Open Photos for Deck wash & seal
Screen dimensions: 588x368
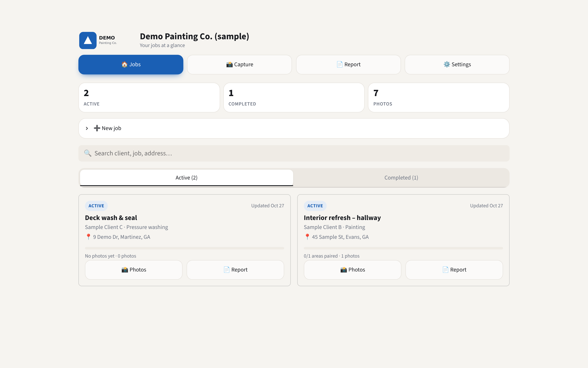coord(134,270)
